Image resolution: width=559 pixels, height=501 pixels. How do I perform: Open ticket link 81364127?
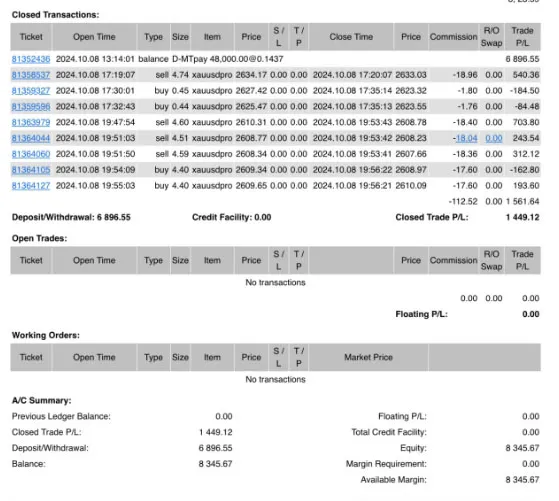31,186
